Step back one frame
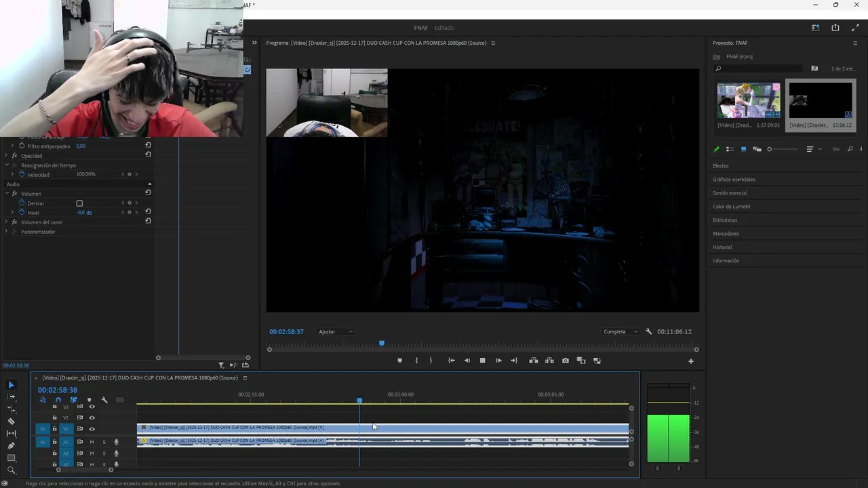This screenshot has width=868, height=488. coord(467,361)
